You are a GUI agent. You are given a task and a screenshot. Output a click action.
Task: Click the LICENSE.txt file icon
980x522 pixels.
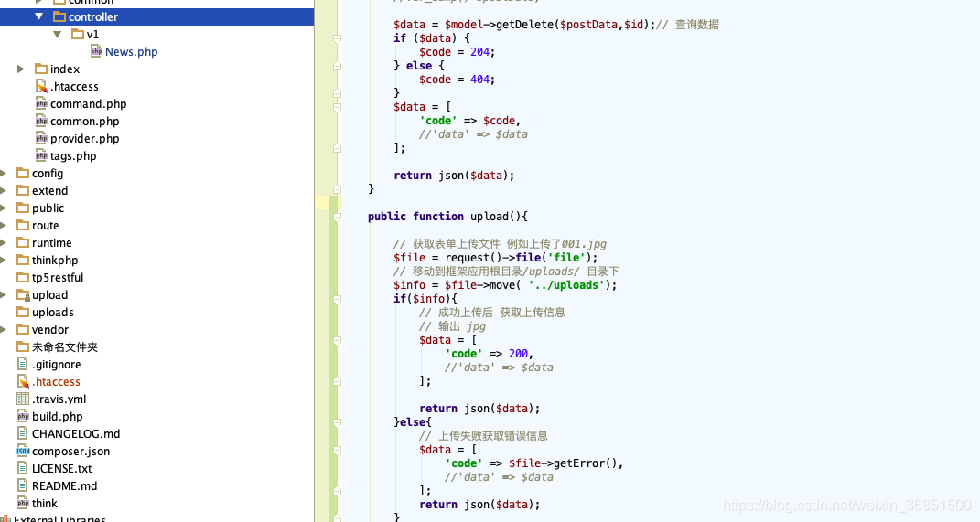pyautogui.click(x=23, y=468)
